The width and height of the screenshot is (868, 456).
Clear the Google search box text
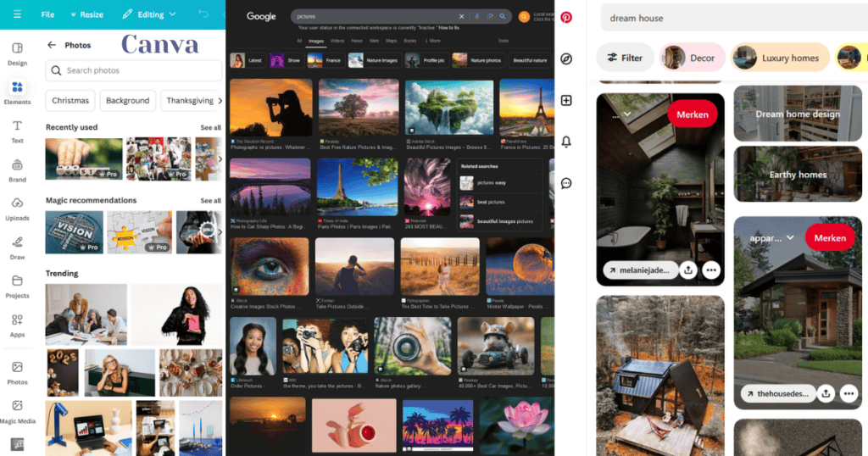pyautogui.click(x=461, y=17)
